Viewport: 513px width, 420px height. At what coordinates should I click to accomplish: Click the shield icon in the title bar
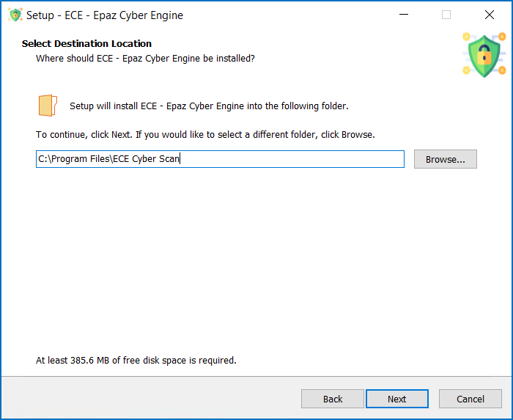[x=15, y=15]
